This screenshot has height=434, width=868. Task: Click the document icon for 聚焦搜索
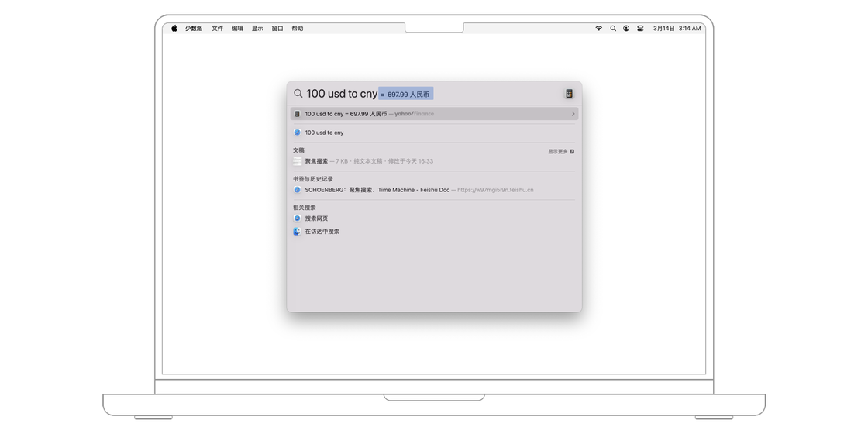click(x=298, y=161)
